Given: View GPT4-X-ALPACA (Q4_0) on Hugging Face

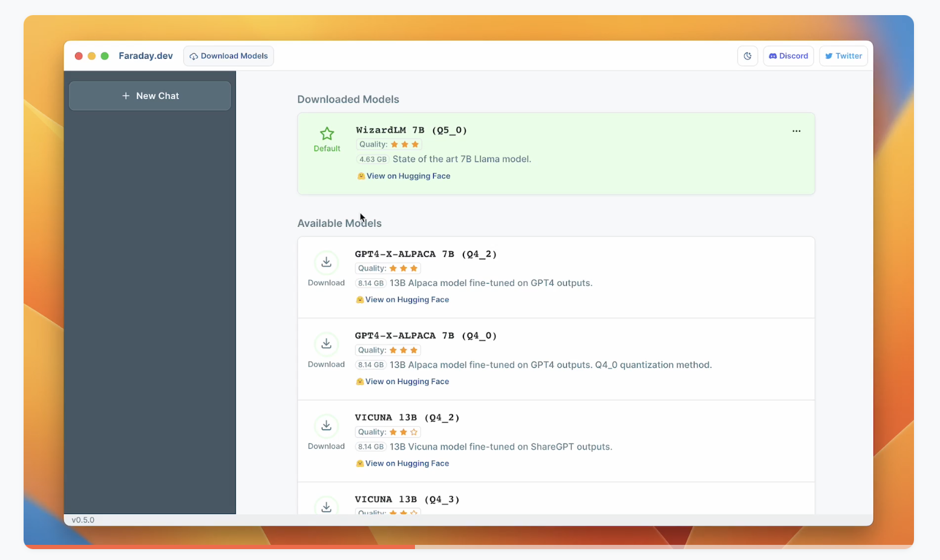Looking at the screenshot, I should [403, 382].
